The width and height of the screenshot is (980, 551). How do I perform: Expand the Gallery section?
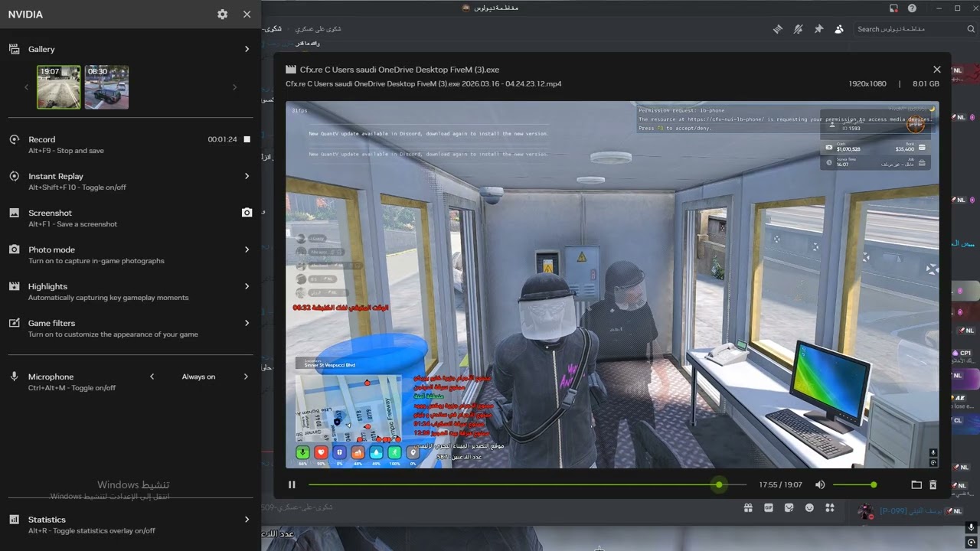point(247,49)
